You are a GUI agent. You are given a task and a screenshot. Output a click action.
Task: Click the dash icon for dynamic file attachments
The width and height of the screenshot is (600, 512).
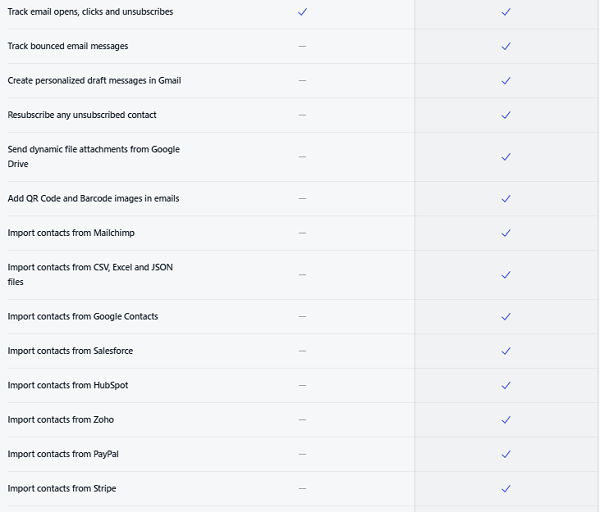(302, 157)
